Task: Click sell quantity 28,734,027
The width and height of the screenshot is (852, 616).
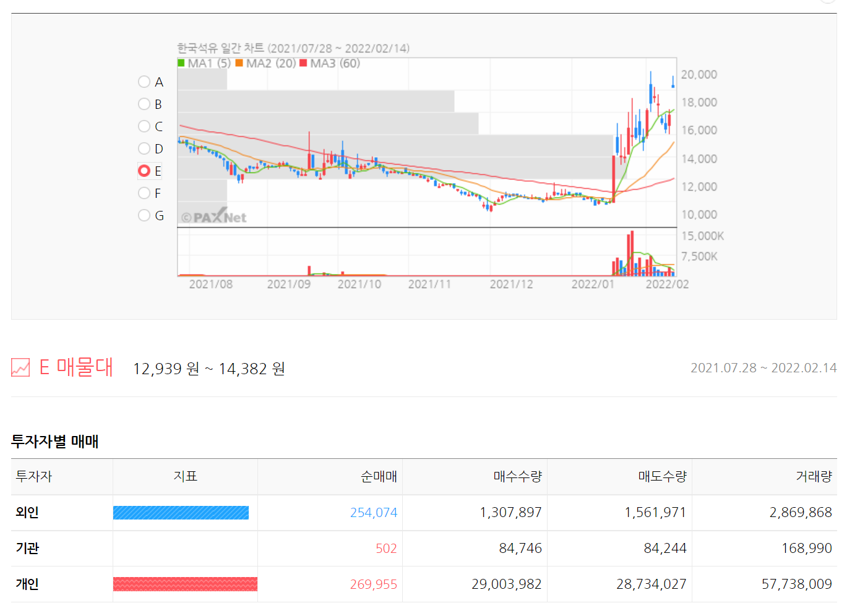Action: click(652, 584)
